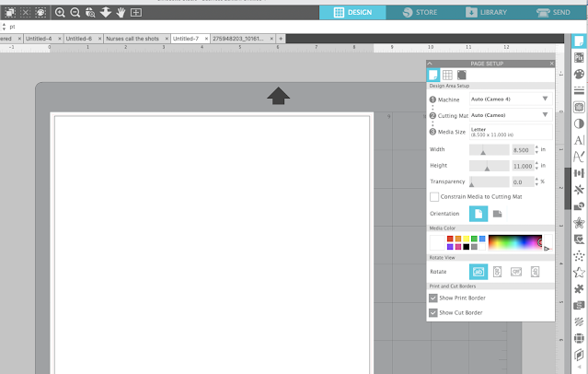Switch to the SEND tab
588x374 pixels.
(x=554, y=12)
